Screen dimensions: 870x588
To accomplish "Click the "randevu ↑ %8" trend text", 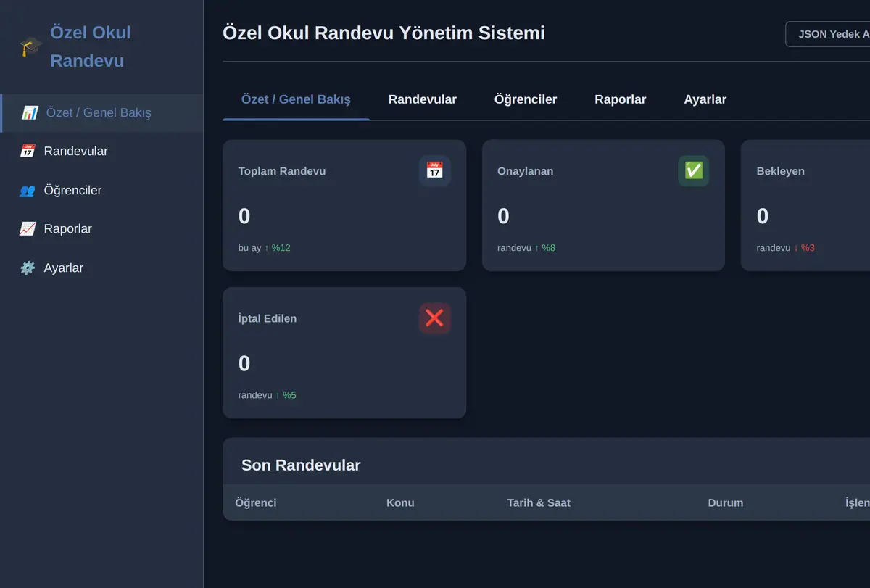I will [x=526, y=248].
